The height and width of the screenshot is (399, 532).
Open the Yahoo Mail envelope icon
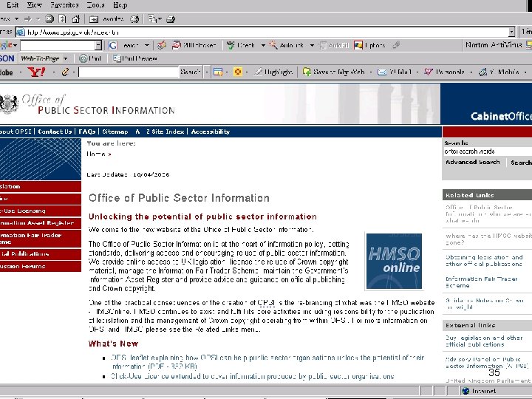(x=382, y=72)
